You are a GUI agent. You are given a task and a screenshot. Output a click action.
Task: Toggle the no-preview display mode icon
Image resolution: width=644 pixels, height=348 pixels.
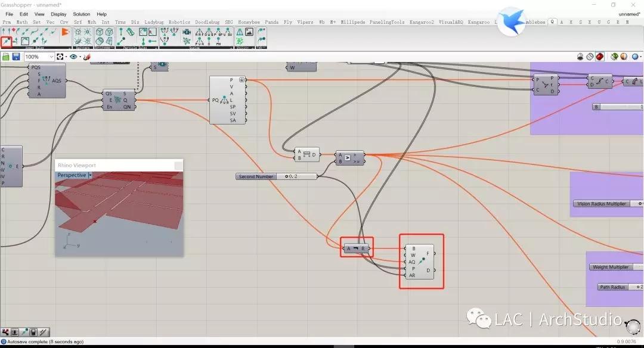tap(580, 57)
